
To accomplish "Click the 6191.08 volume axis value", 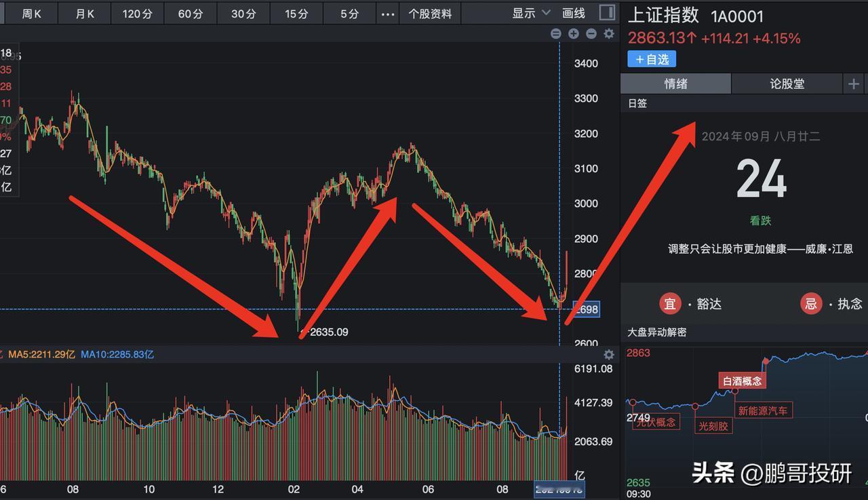I will click(x=593, y=369).
